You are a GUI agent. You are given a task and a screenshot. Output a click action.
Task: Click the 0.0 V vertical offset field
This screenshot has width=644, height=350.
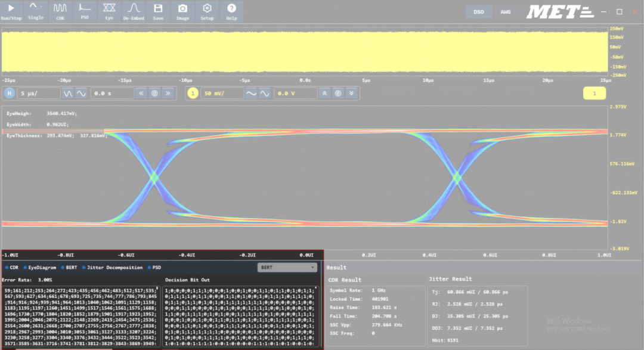295,93
